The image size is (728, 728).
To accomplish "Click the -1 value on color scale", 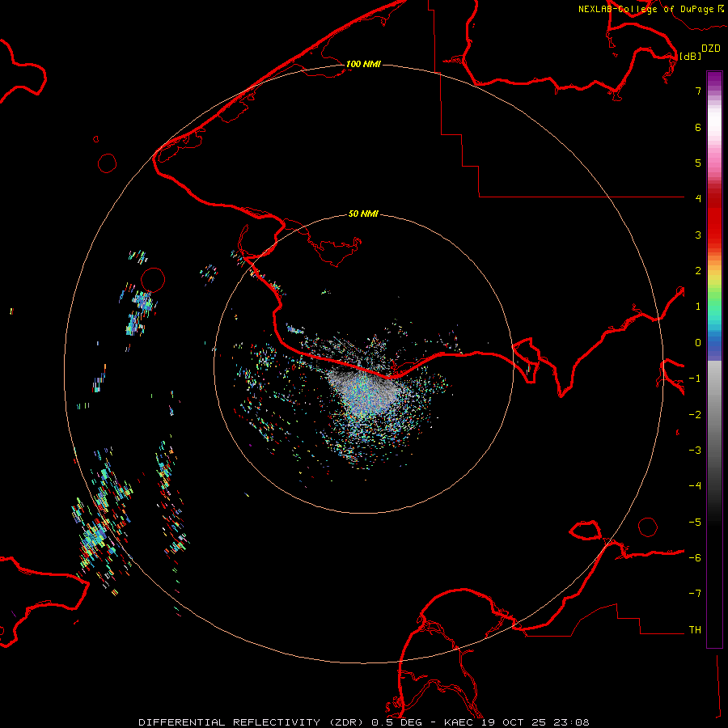I will 695,379.
